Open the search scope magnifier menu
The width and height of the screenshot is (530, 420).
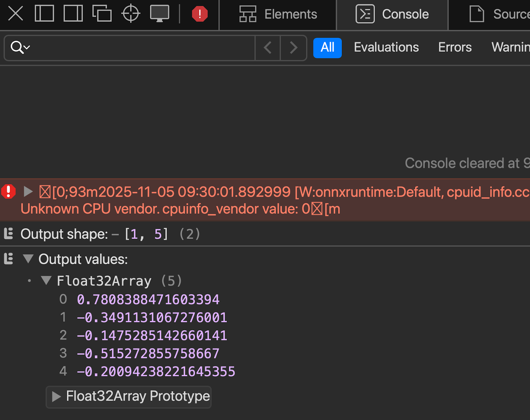(x=20, y=48)
